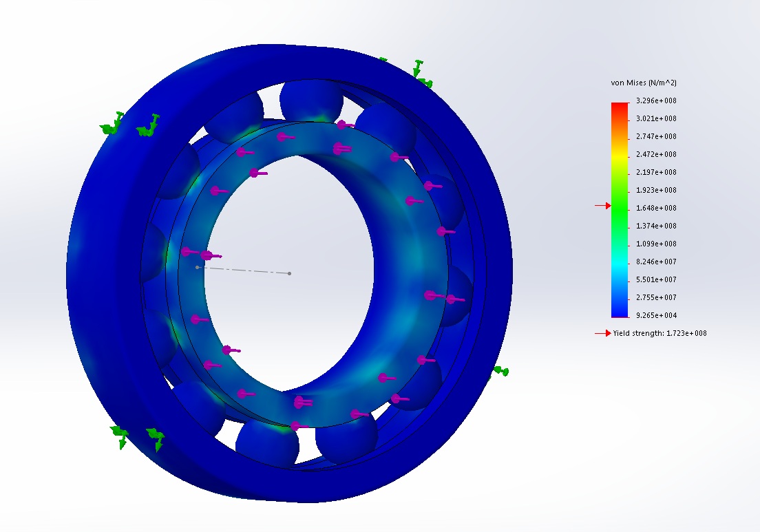Click the green fixture symbol at right edge of outer ring
The height and width of the screenshot is (532, 760).
point(500,372)
